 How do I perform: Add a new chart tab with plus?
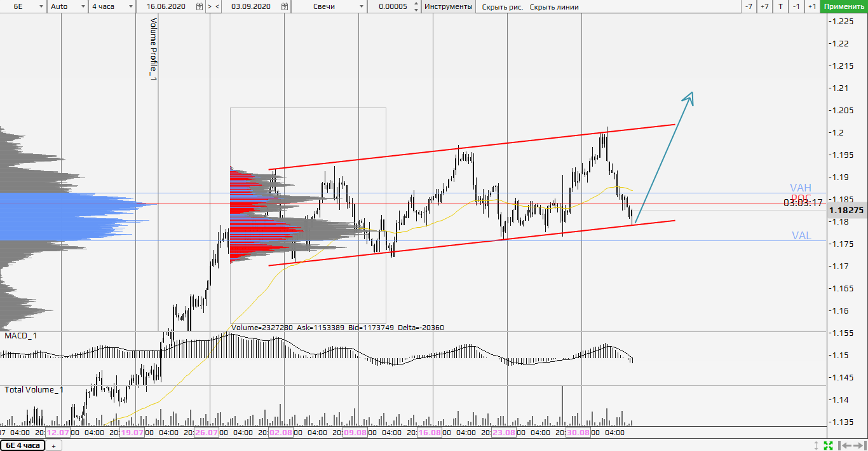[53, 445]
